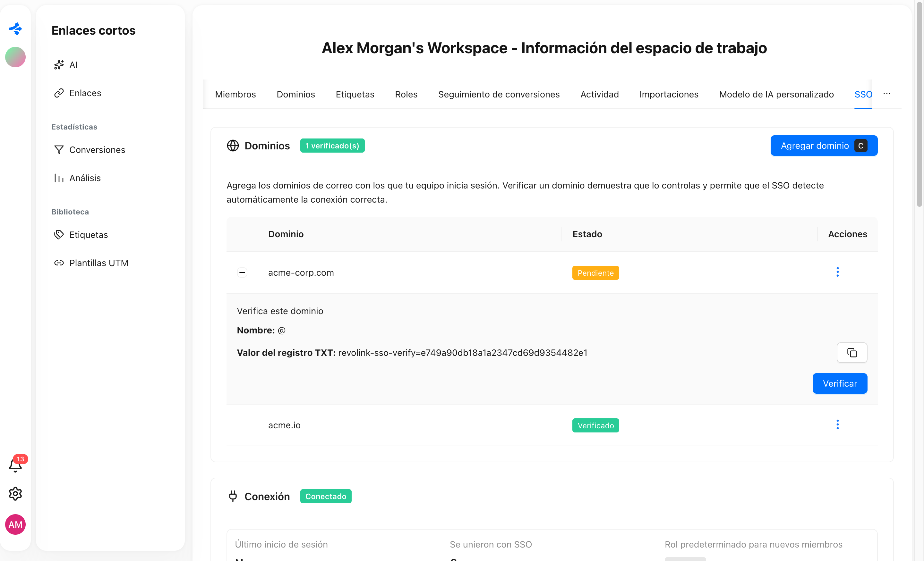The height and width of the screenshot is (561, 924).
Task: Click the revolink-sso-verify TXT value
Action: (x=462, y=352)
